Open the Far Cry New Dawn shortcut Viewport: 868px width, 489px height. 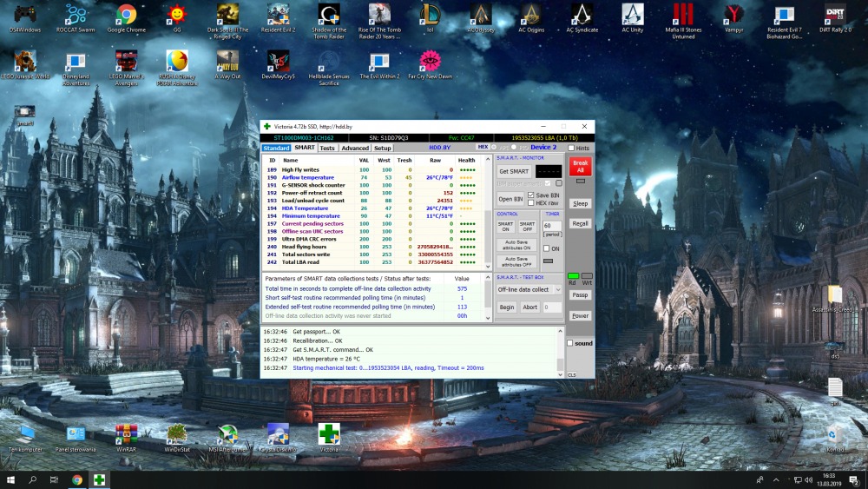(x=430, y=61)
